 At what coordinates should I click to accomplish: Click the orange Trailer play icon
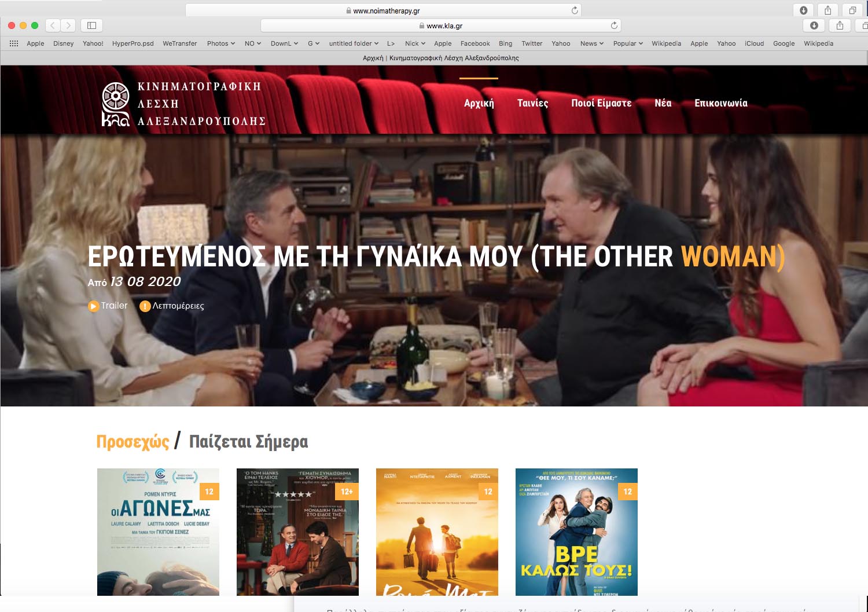[x=93, y=306]
